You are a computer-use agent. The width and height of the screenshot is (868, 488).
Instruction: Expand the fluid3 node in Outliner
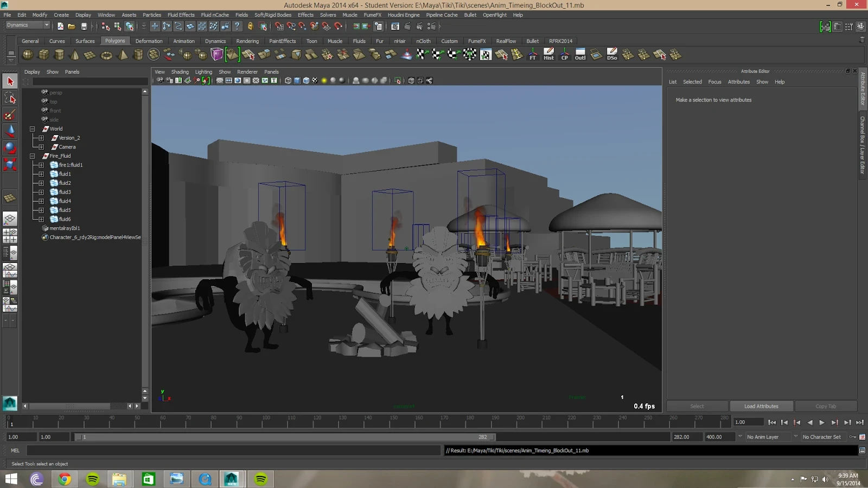click(41, 192)
